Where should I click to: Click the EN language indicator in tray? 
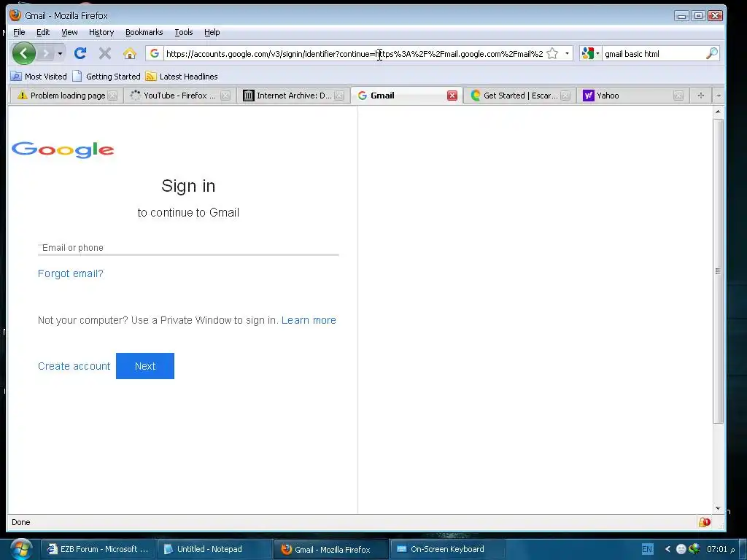(x=647, y=549)
